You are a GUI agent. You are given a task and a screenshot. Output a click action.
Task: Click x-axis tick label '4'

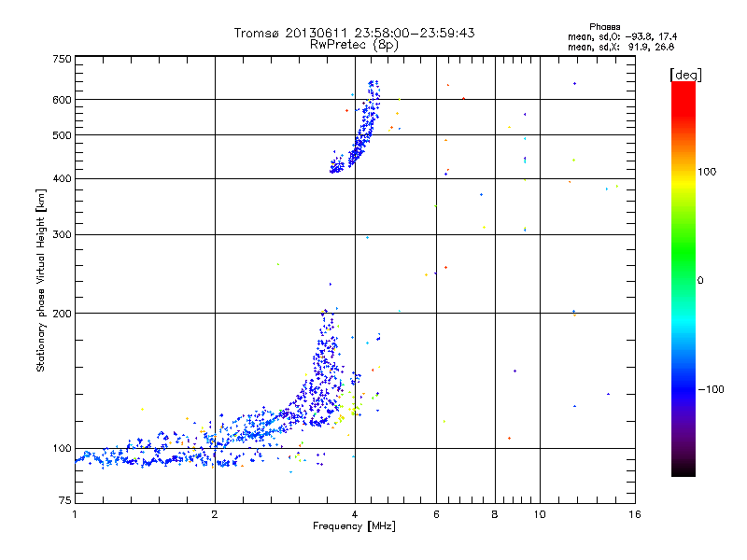tap(355, 514)
